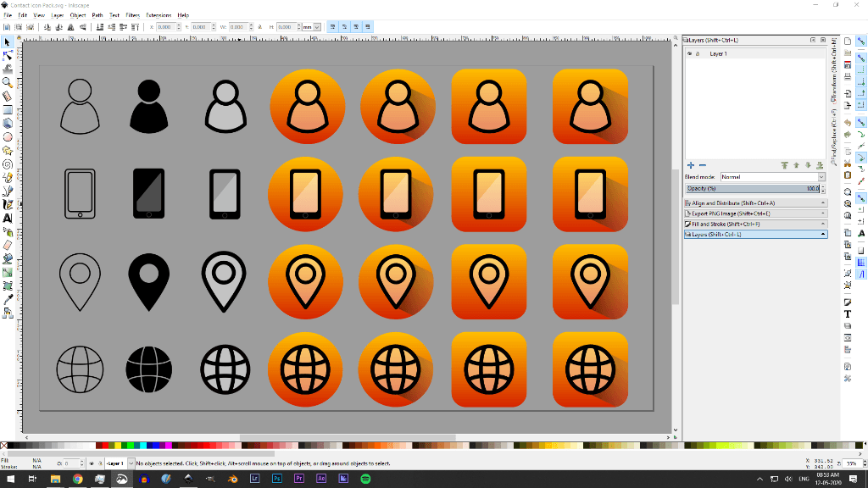This screenshot has width=868, height=488.
Task: Toggle snapping in the snap controls bar
Action: (861, 41)
